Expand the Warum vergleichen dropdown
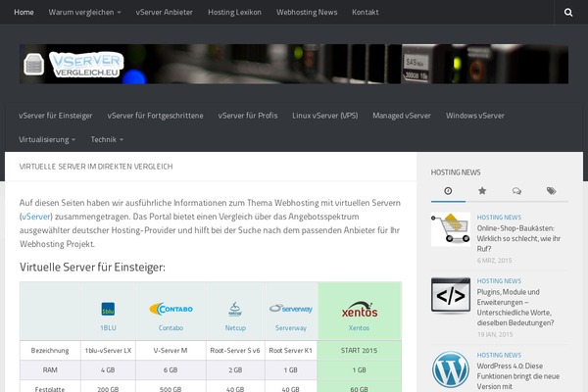Screen dimensions: 588x392 [84, 13]
